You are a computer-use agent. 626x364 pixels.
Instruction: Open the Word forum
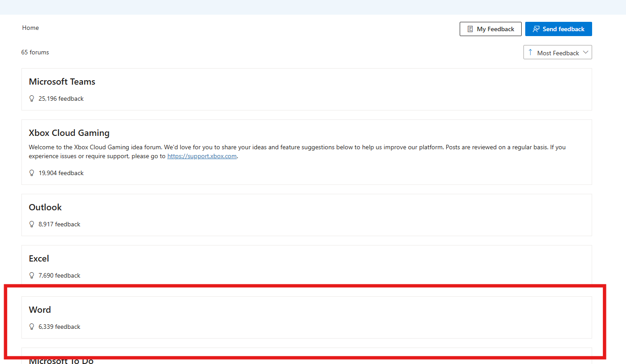(x=40, y=310)
